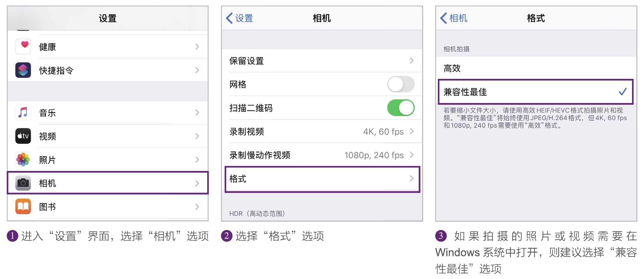Tap the back chevron next to 设置
Screen dimensions: 644x279
pyautogui.click(x=229, y=18)
